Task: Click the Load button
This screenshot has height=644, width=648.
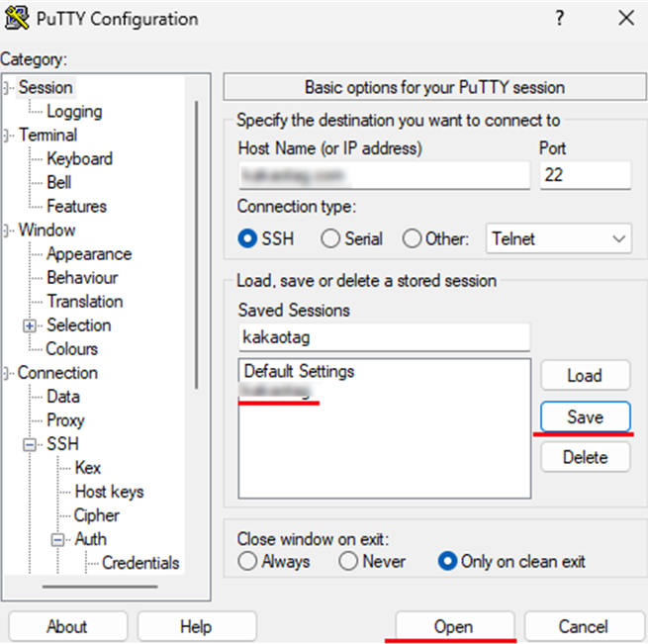Action: point(586,375)
